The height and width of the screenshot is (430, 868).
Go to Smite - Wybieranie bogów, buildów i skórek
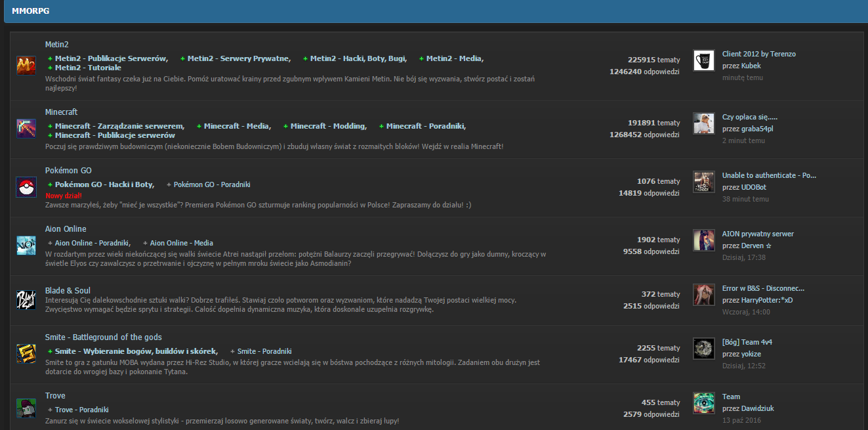point(136,351)
